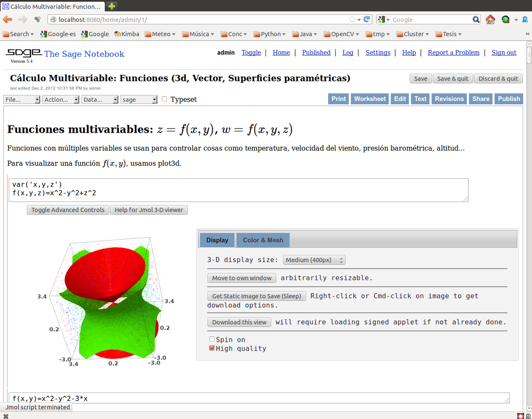Enable the Typeset checkbox

click(164, 99)
